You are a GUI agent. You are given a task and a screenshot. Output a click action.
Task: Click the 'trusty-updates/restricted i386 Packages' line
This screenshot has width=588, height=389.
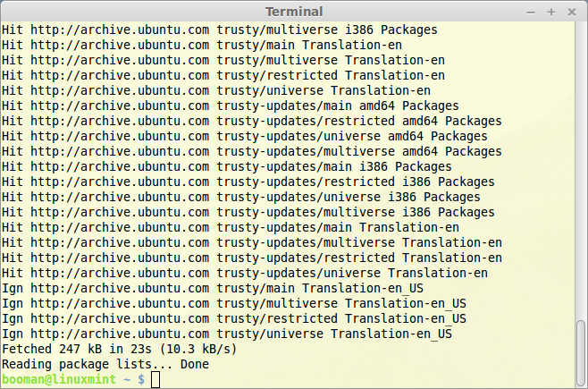[248, 182]
